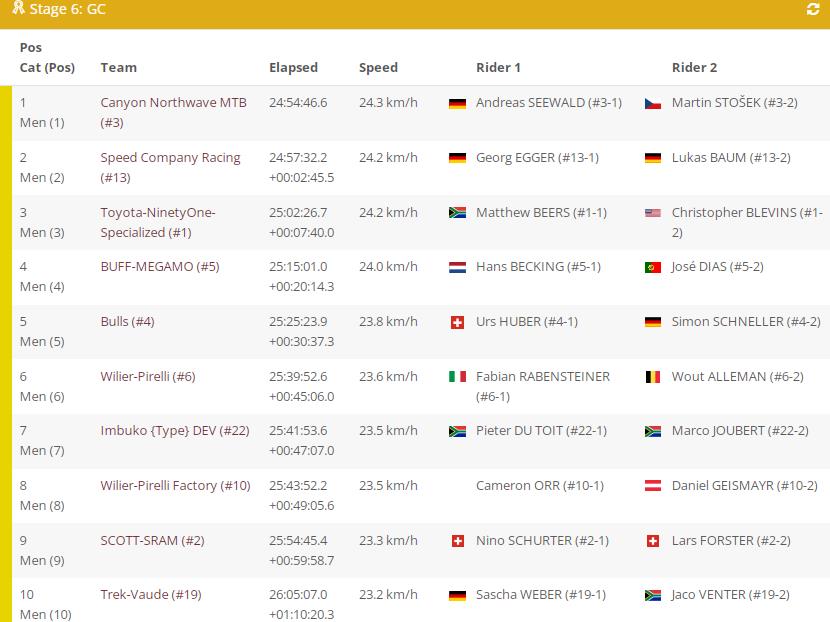Open the BUFF-MEGAMO team link
This screenshot has width=830, height=622.
coord(160,267)
